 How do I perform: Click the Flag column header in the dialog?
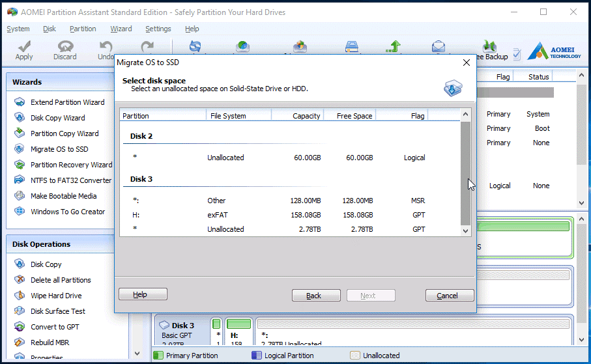click(x=402, y=116)
